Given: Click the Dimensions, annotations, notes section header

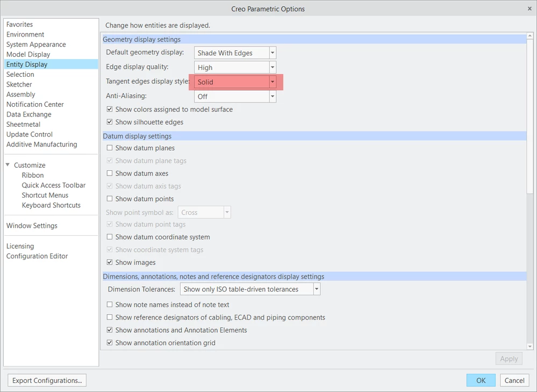Looking at the screenshot, I should pos(314,277).
